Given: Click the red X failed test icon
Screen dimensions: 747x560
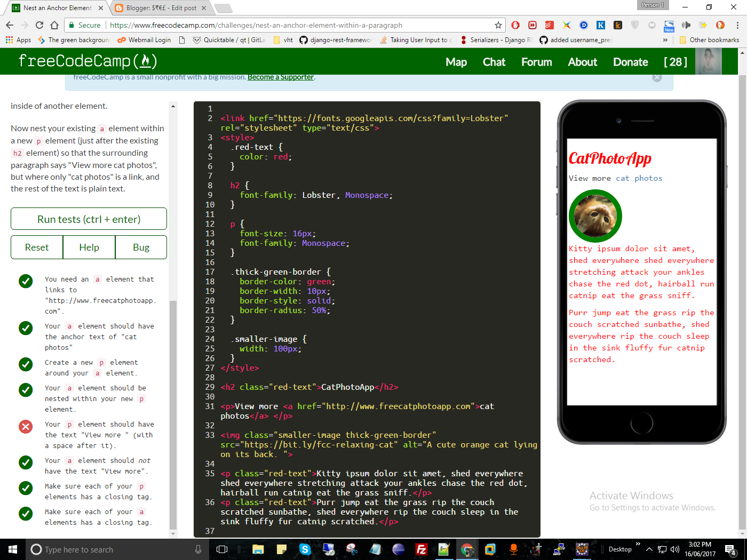Looking at the screenshot, I should point(26,427).
